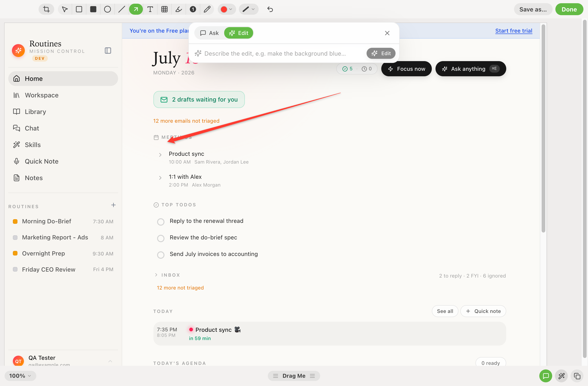This screenshot has width=588, height=386.
Task: Click 12 more emails not triaged
Action: click(x=186, y=121)
